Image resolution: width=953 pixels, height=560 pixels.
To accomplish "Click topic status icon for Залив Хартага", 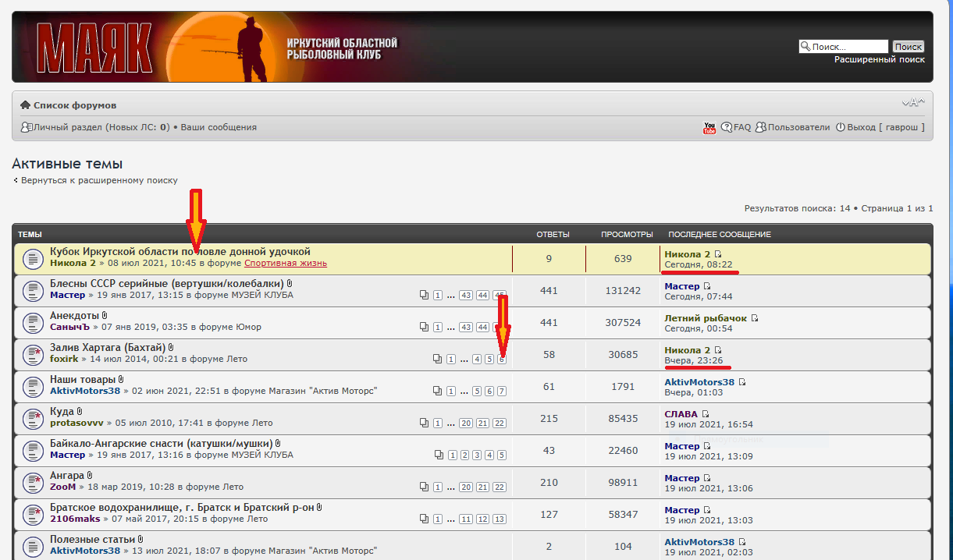I will coord(32,354).
